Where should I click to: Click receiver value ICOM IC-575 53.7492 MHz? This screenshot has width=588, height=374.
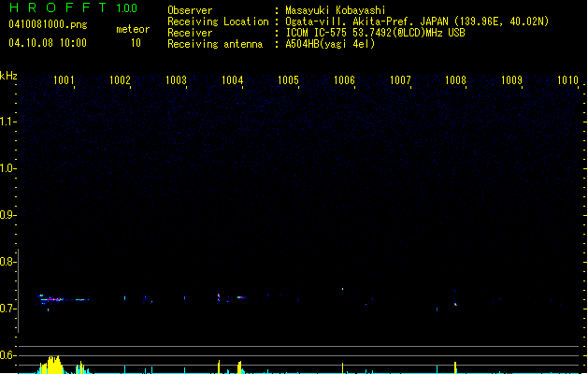pyautogui.click(x=375, y=33)
